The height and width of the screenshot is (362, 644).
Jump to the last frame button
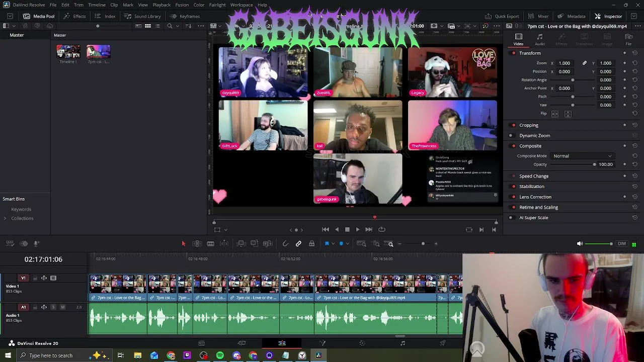[x=369, y=229]
